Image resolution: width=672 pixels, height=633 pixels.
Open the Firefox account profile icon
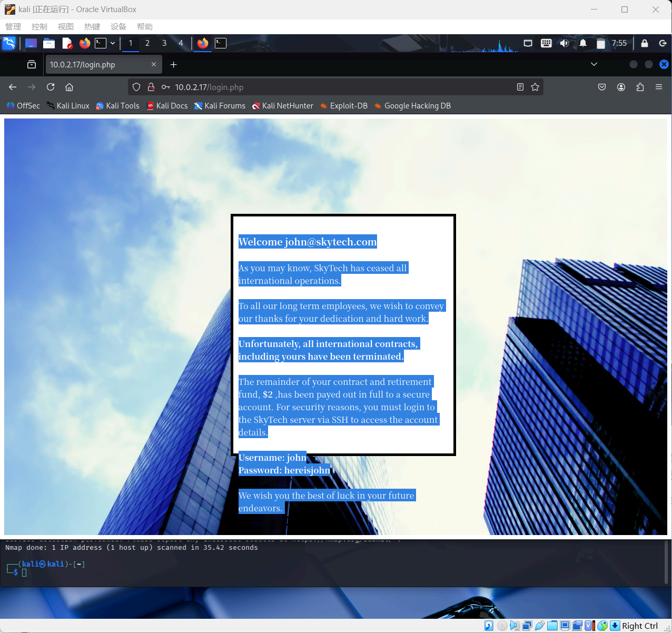coord(621,87)
